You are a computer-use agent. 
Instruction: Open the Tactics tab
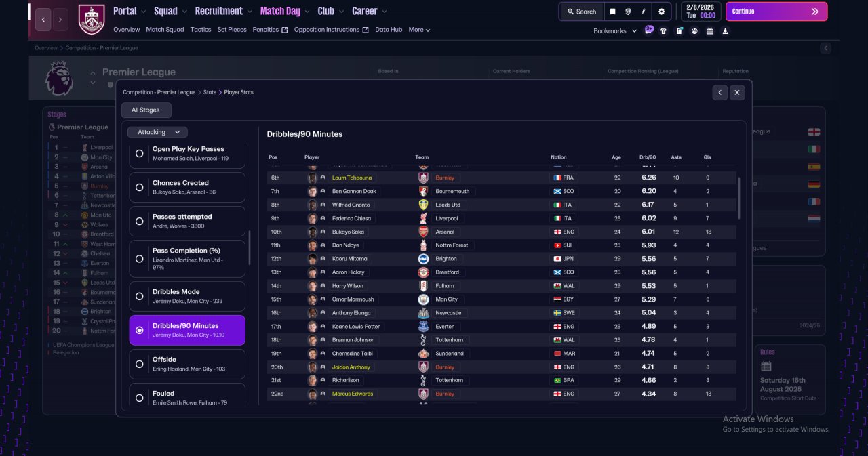coord(201,30)
